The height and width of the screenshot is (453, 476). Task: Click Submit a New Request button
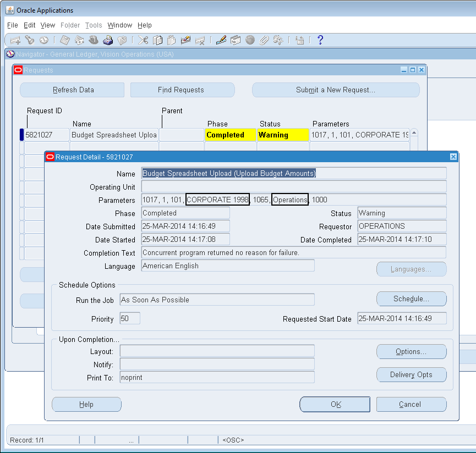(x=336, y=90)
